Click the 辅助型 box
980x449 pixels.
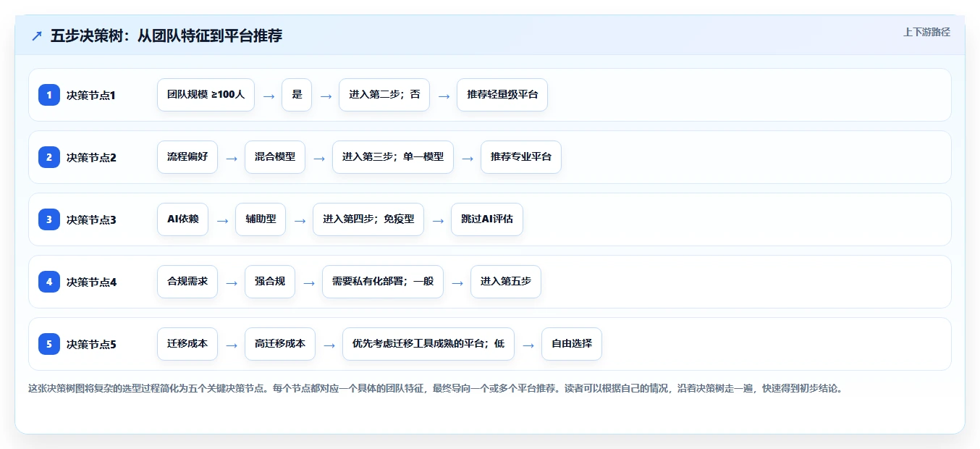pyautogui.click(x=261, y=219)
